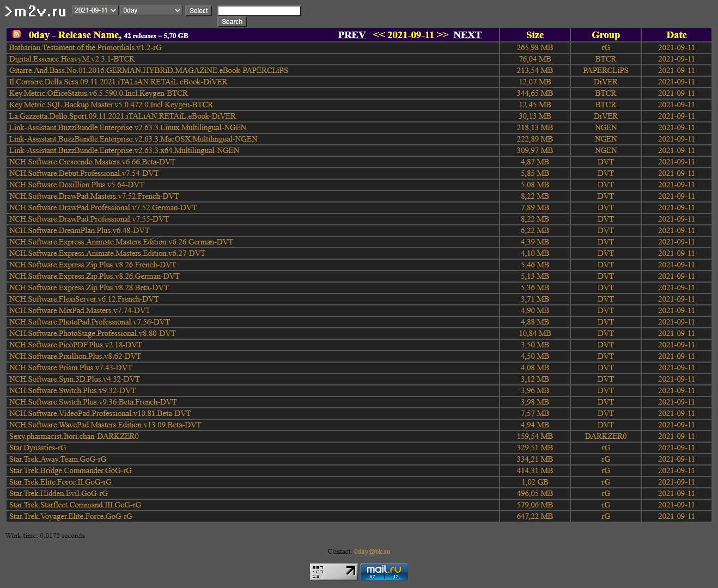Go to the NEXT day link
This screenshot has height=588, width=718.
click(x=467, y=35)
